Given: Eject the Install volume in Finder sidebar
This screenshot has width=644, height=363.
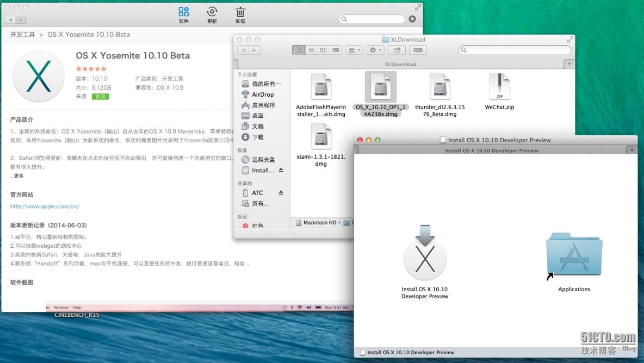Looking at the screenshot, I should [281, 170].
